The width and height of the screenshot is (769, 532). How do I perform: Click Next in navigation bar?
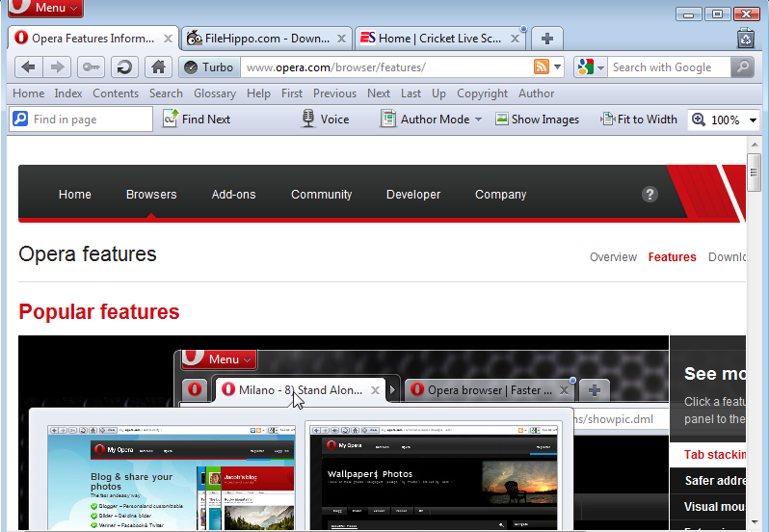[x=379, y=93]
